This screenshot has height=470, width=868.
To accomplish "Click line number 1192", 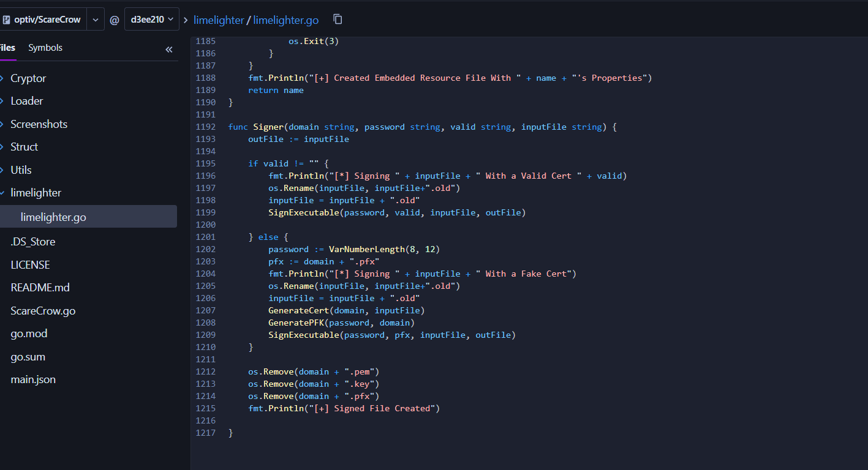I will (205, 127).
